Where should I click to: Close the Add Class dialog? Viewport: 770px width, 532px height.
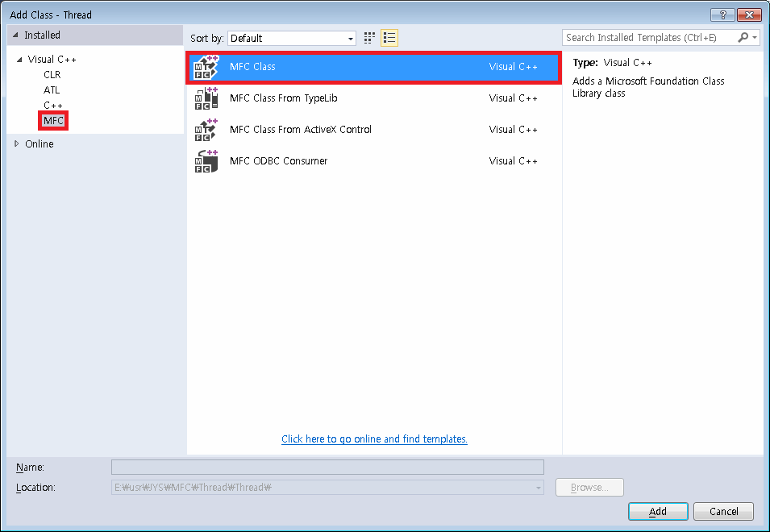[749, 15]
